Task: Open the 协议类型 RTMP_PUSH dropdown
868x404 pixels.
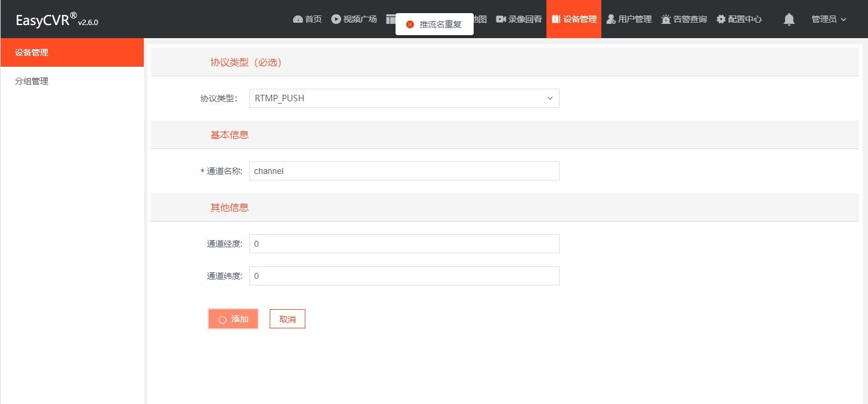Action: click(x=404, y=98)
